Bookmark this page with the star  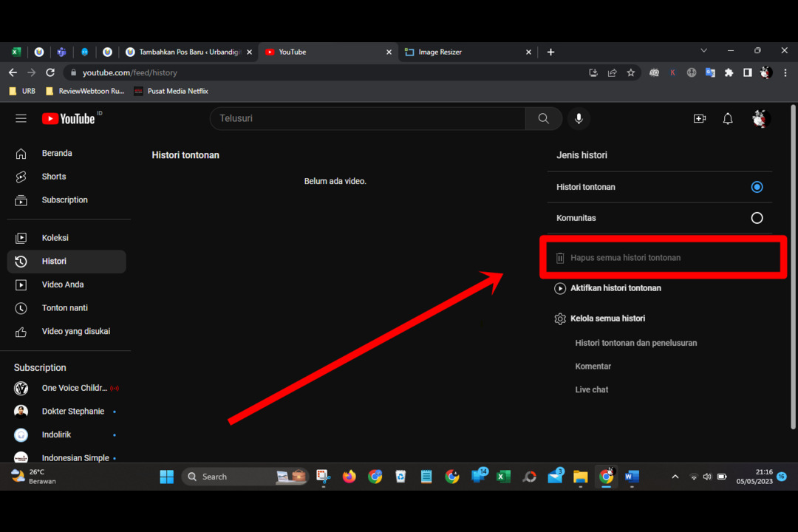[x=631, y=73]
